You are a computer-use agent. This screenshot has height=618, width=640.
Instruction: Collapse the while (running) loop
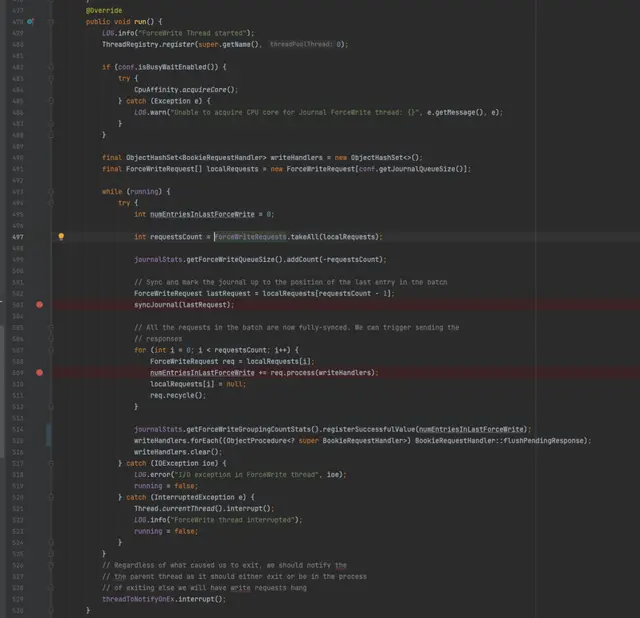51,191
